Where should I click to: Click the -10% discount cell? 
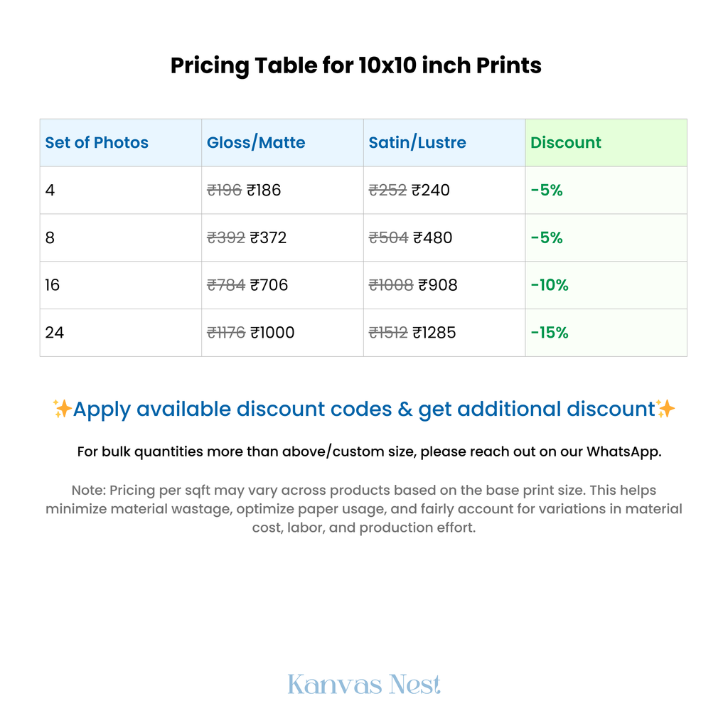point(550,285)
